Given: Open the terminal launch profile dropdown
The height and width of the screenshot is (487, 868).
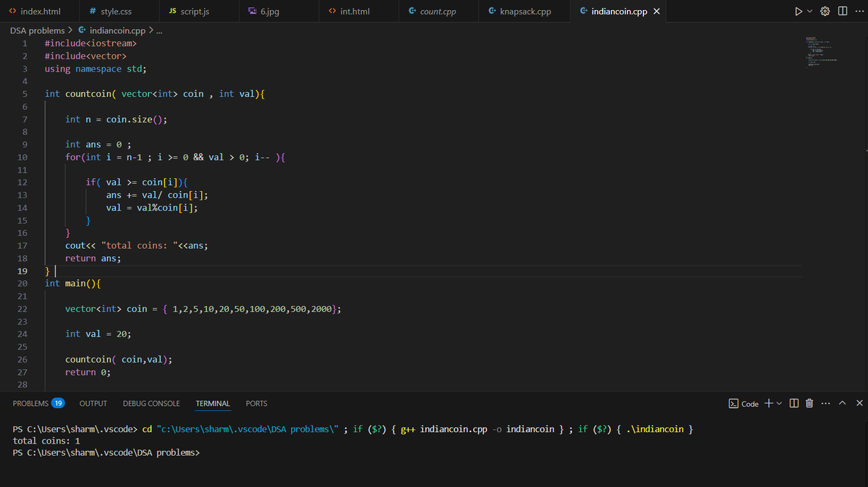Looking at the screenshot, I should click(780, 404).
